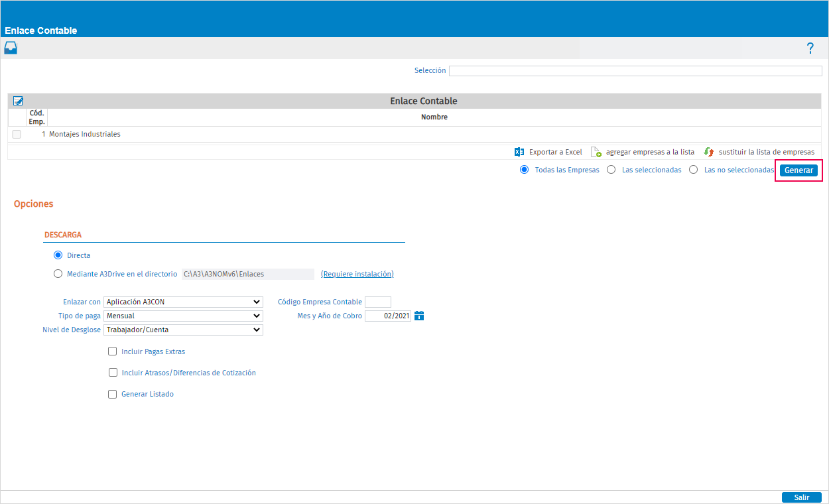Image resolution: width=829 pixels, height=504 pixels.
Task: Tick the checkbox for Montajes Industriales row
Action: coord(17,134)
